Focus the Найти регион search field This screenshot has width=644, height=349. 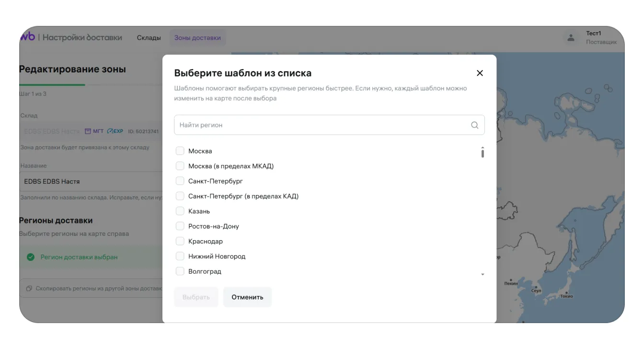(329, 125)
